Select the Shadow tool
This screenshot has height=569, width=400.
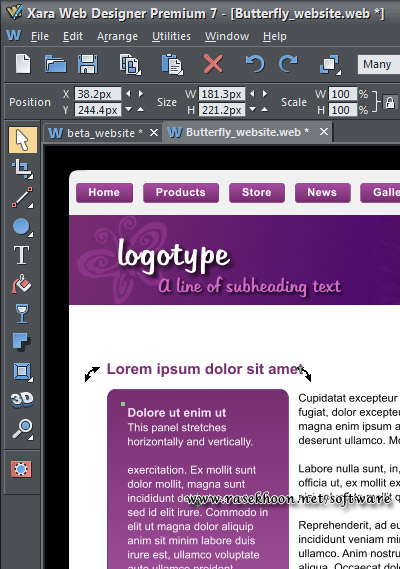point(22,342)
